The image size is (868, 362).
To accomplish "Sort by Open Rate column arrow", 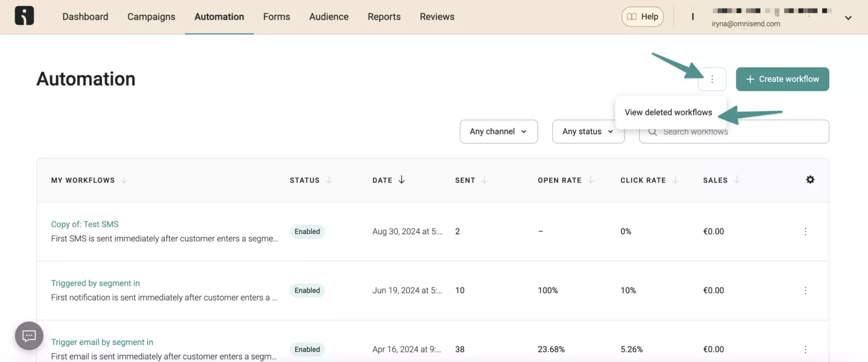I will 591,180.
